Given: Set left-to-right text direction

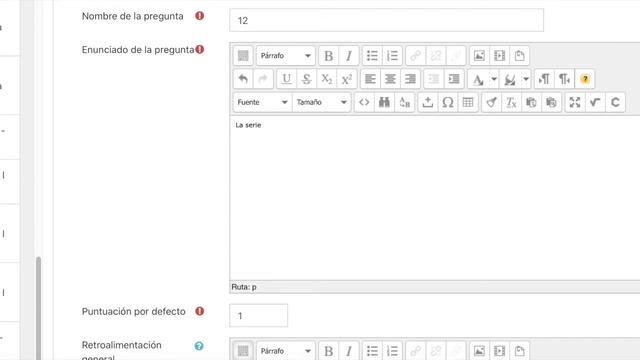Looking at the screenshot, I should 544,79.
